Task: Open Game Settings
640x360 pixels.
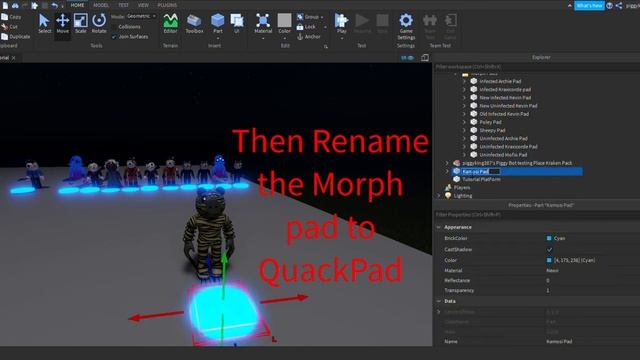Action: coord(406,27)
